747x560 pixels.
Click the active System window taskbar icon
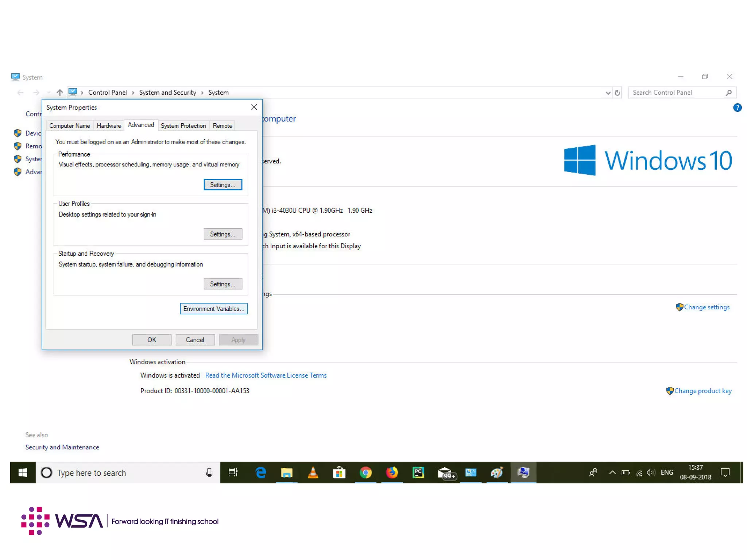point(523,472)
